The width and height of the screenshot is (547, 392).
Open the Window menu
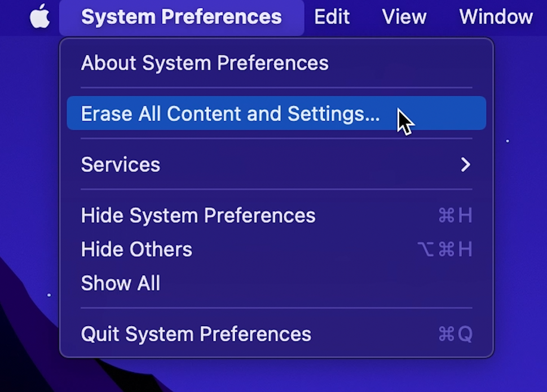click(495, 16)
